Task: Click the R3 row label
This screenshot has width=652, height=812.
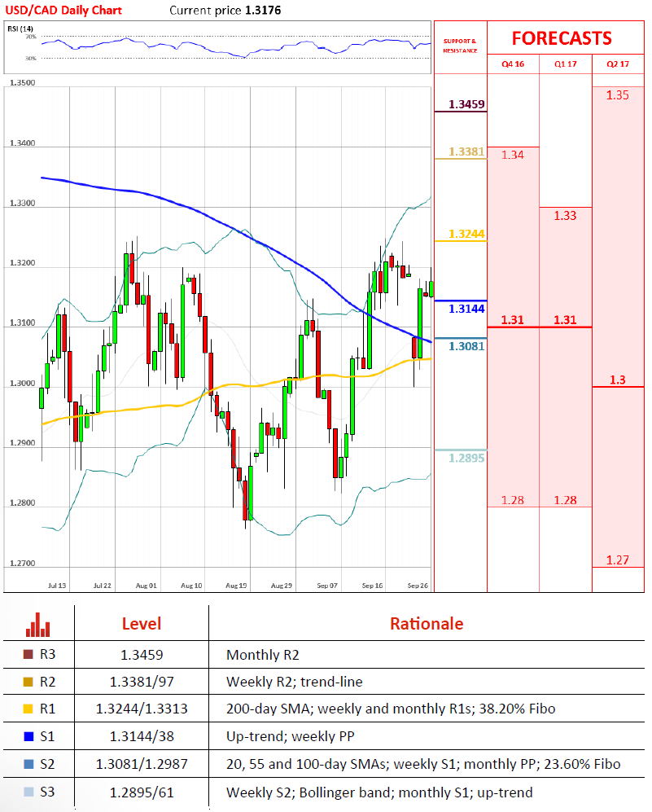Action: (x=47, y=654)
